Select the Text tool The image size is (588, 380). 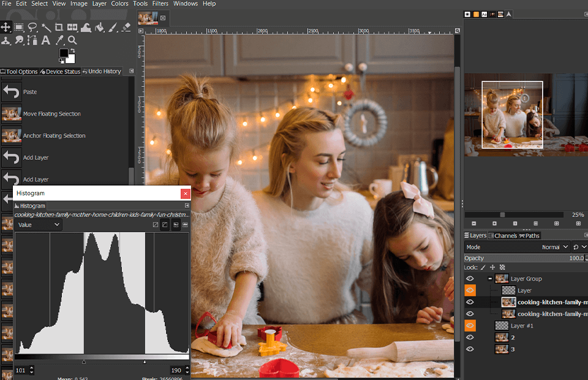(45, 40)
